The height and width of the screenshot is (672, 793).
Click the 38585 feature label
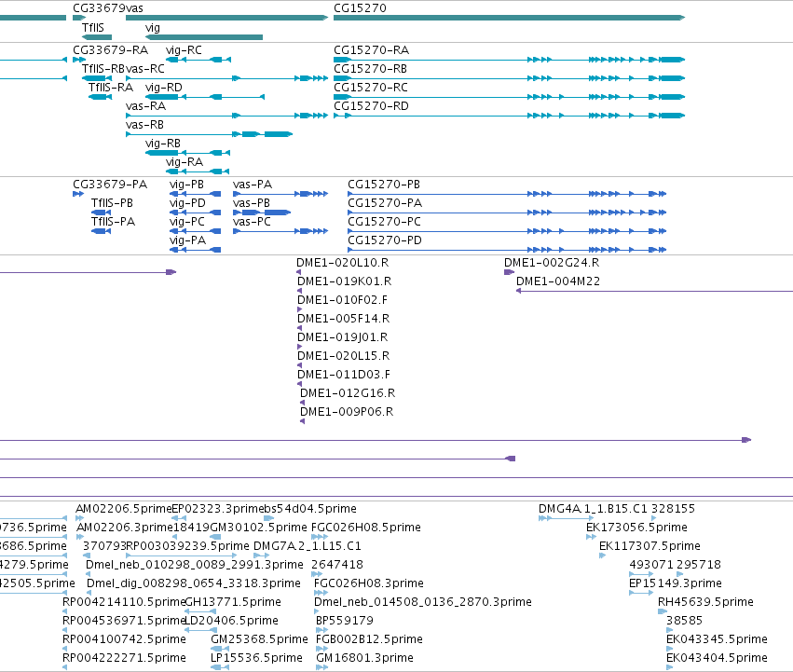(684, 621)
